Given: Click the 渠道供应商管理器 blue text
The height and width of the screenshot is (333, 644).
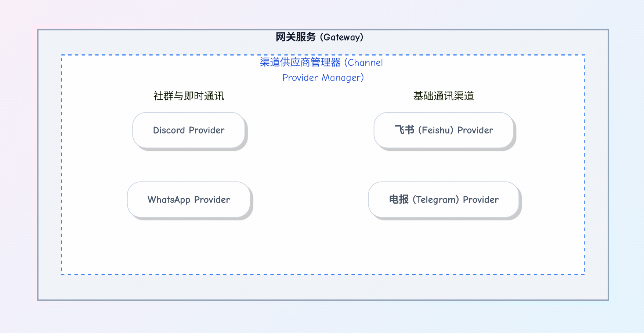Looking at the screenshot, I should point(300,62).
